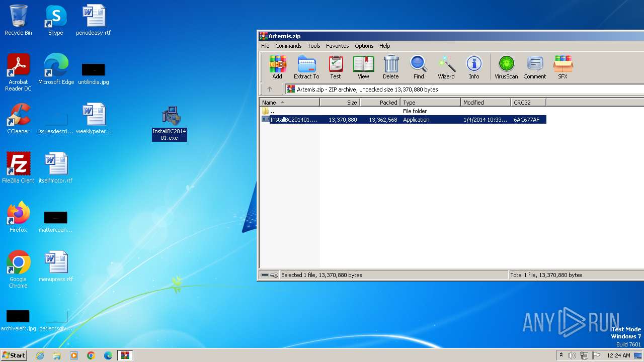Click the volume speaker tray icon
The height and width of the screenshot is (362, 644).
tap(572, 355)
